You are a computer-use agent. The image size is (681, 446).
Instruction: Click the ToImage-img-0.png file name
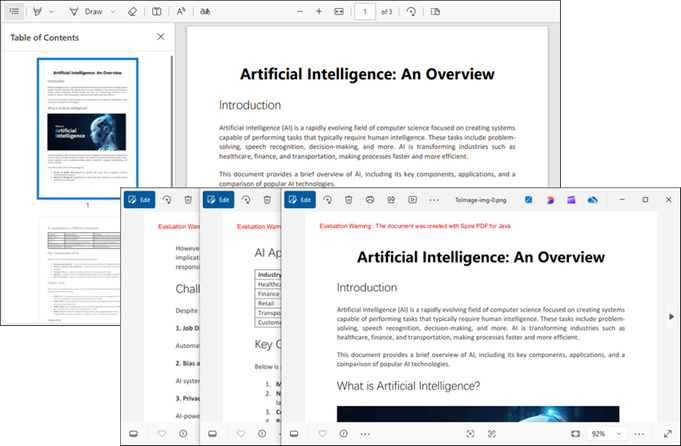click(480, 200)
